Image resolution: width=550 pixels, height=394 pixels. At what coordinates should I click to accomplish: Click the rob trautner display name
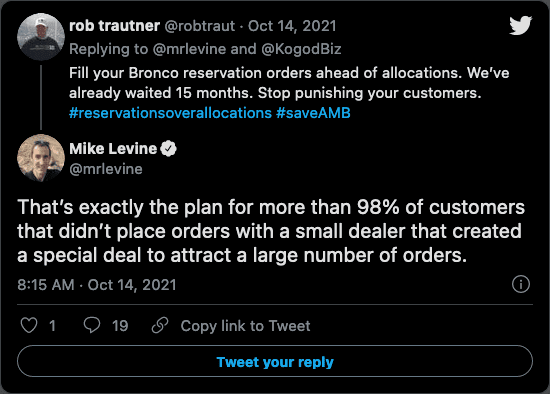click(115, 26)
